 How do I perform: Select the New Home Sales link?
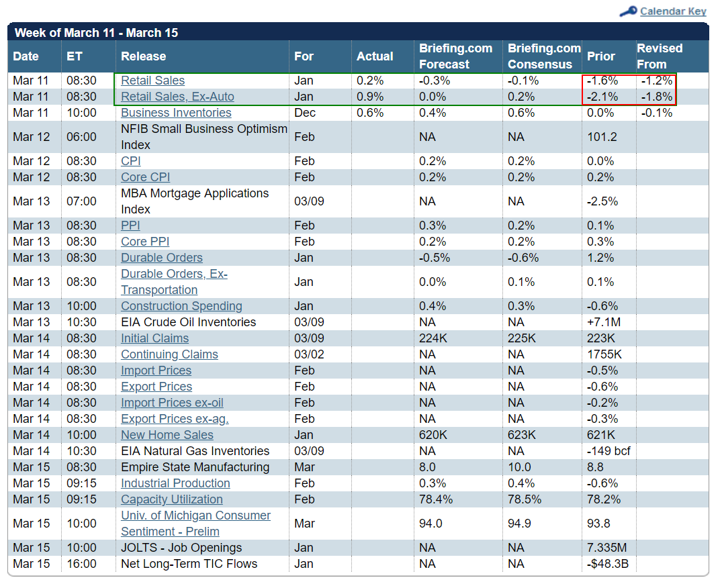click(167, 435)
